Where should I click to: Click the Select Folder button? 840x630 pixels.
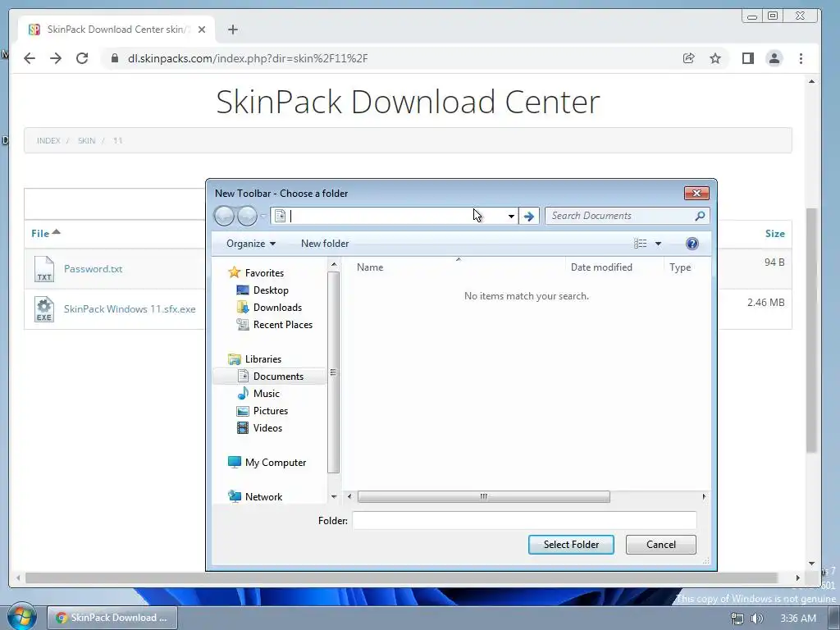tap(571, 545)
